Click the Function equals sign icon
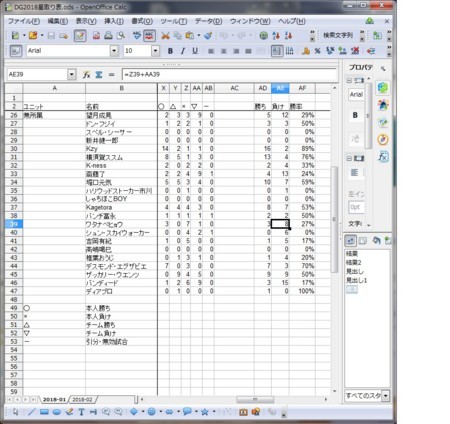The image size is (450, 424). (111, 75)
